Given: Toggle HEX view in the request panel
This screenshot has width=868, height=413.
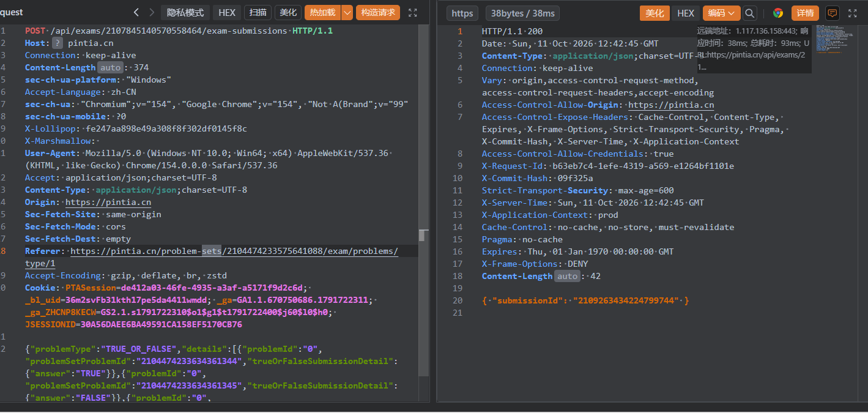Looking at the screenshot, I should (227, 12).
